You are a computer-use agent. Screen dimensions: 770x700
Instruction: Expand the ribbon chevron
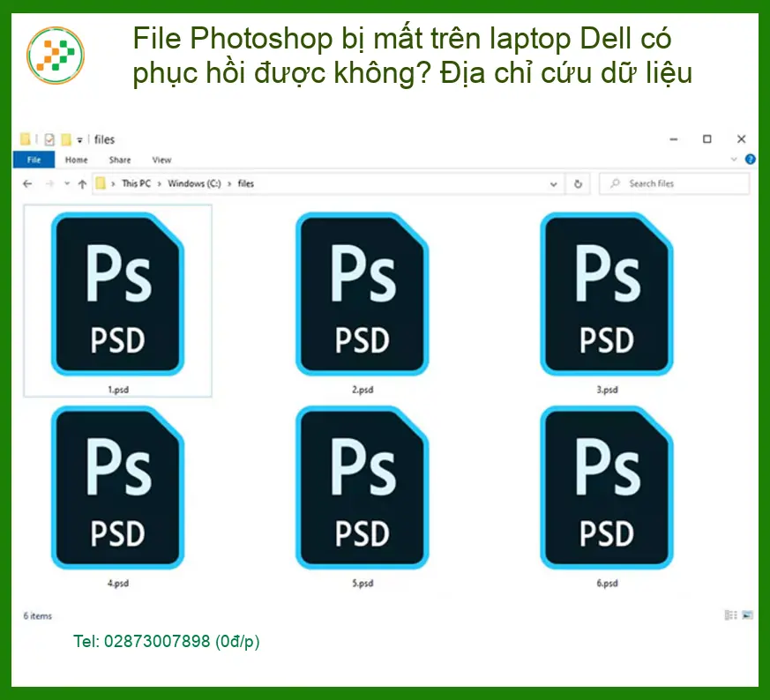[x=734, y=160]
